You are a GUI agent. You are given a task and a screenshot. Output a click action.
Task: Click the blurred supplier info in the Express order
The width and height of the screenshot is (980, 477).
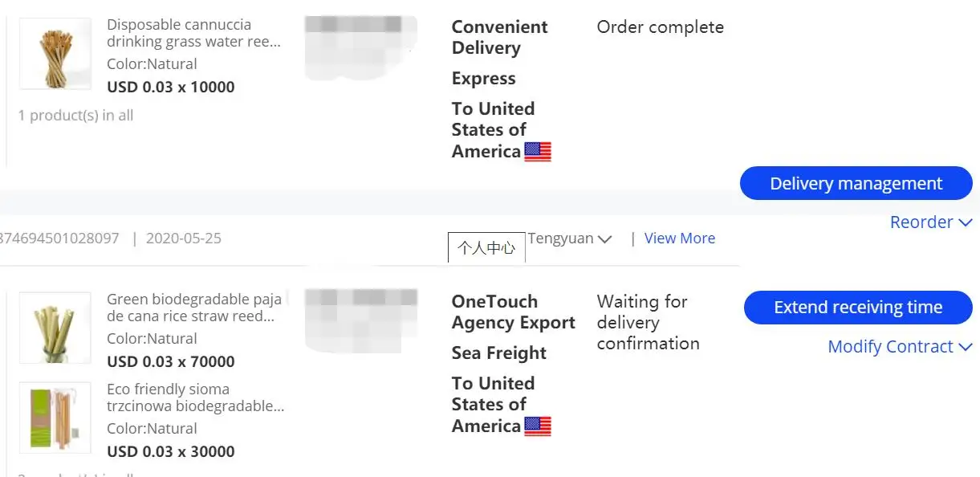pos(361,47)
